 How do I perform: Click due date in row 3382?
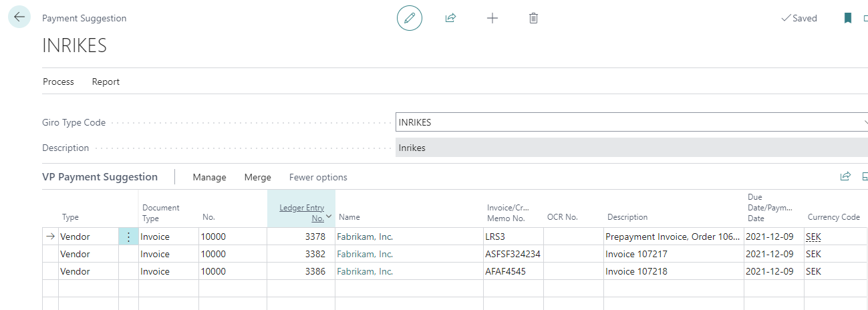769,254
